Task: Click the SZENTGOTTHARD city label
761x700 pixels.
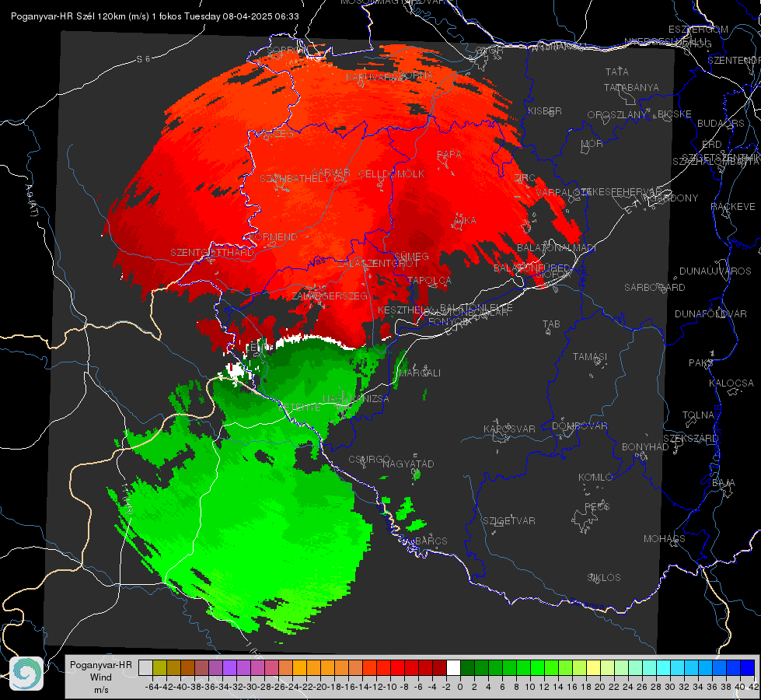Action: (212, 253)
